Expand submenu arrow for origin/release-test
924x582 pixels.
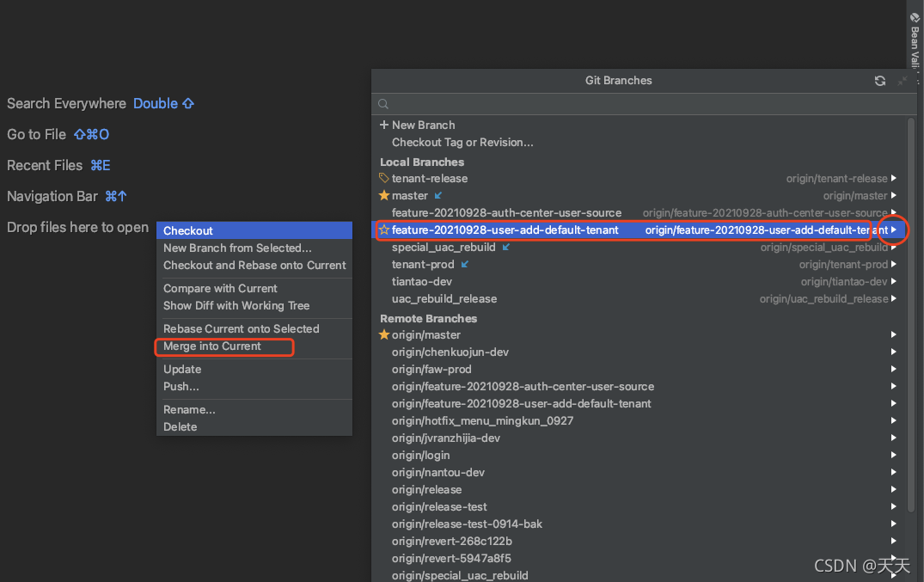click(894, 506)
